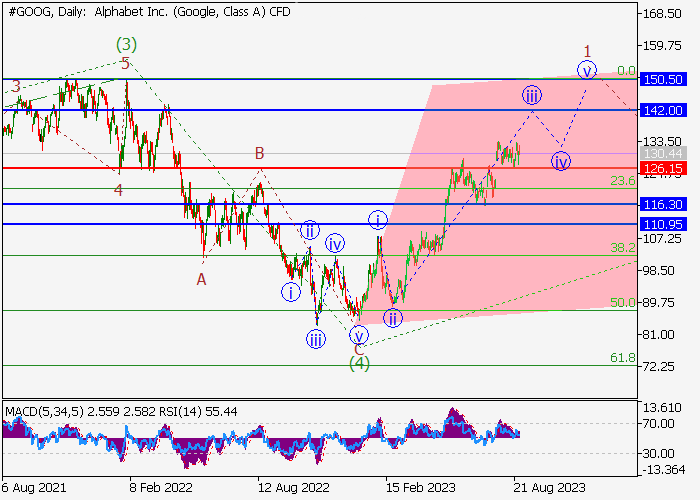Click the 159.75 price axis value
The height and width of the screenshot is (500, 700).
[662, 46]
